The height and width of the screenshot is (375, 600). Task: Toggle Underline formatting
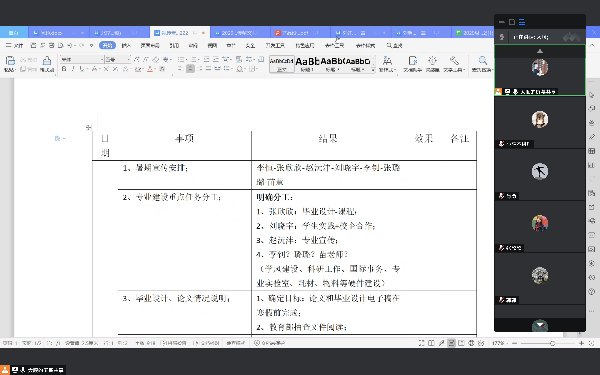tap(82, 69)
